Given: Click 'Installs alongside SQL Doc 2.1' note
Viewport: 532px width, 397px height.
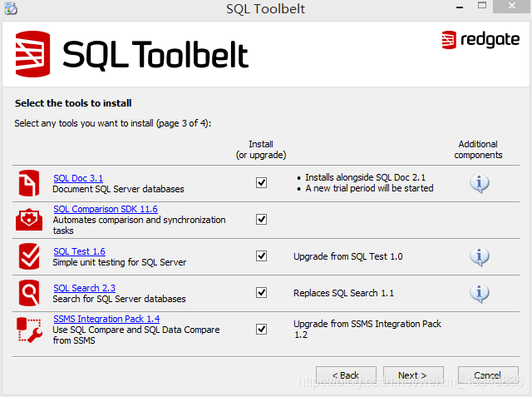Looking at the screenshot, I should pyautogui.click(x=366, y=177).
